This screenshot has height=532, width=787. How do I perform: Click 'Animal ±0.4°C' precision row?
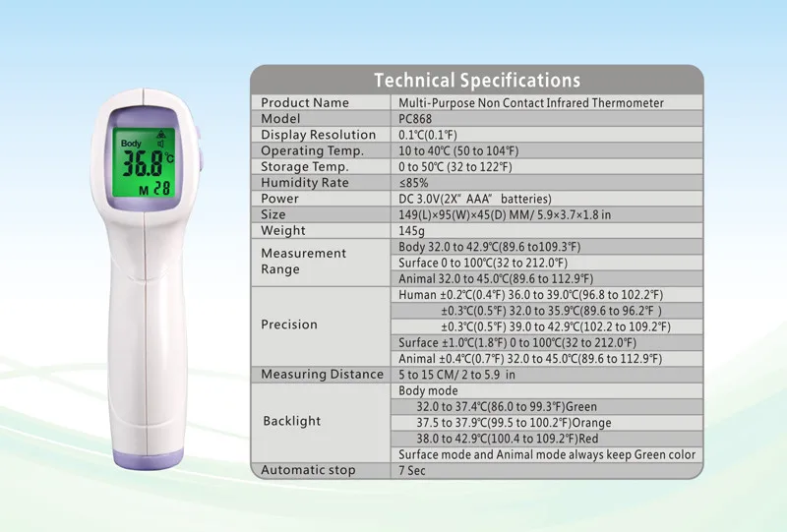(547, 359)
